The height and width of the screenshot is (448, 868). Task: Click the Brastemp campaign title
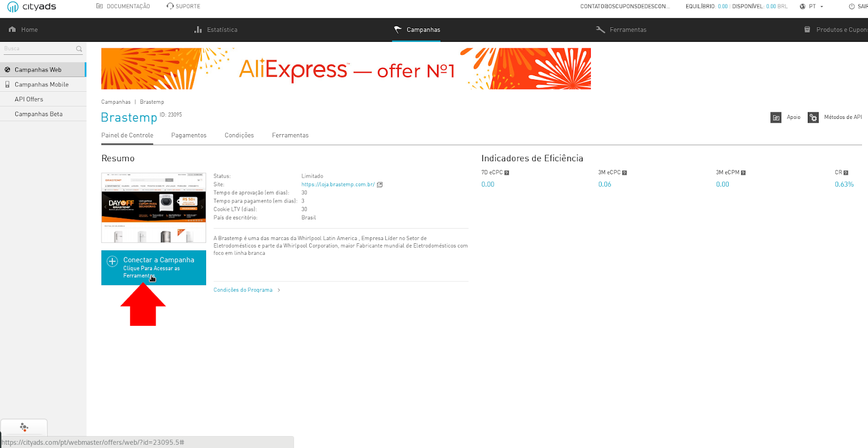pos(129,117)
